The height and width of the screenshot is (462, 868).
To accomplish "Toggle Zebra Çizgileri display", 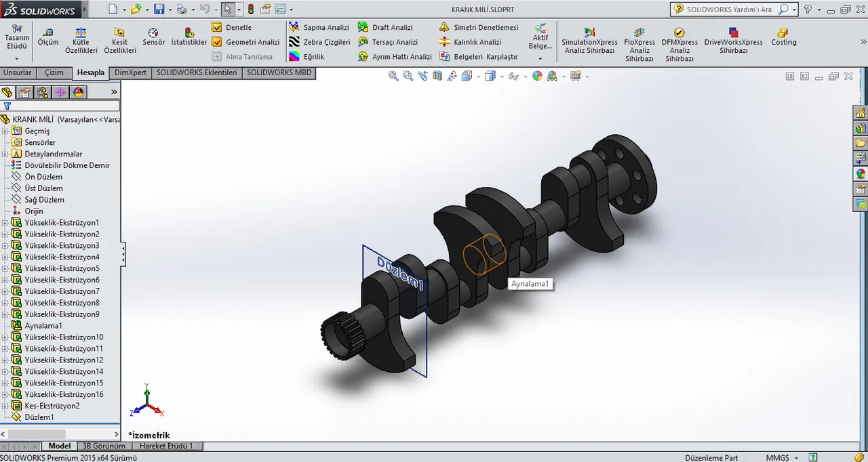I will pos(319,42).
